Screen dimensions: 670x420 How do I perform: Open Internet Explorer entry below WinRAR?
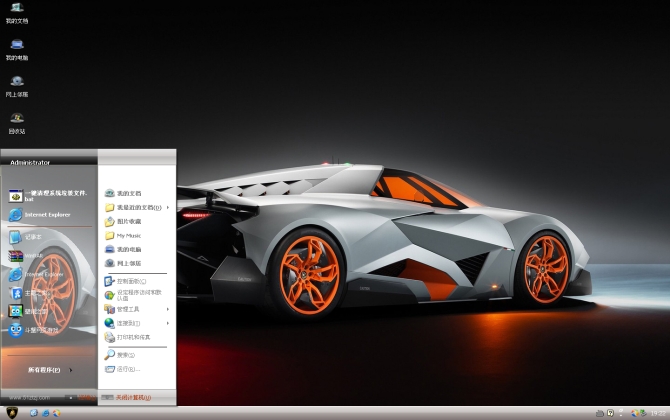coord(36,274)
